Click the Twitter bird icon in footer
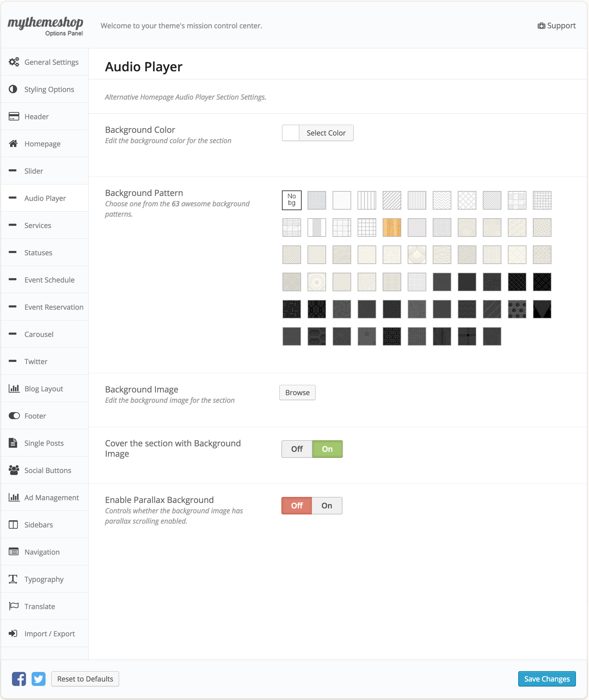Viewport: 589px width, 700px height. click(x=38, y=679)
